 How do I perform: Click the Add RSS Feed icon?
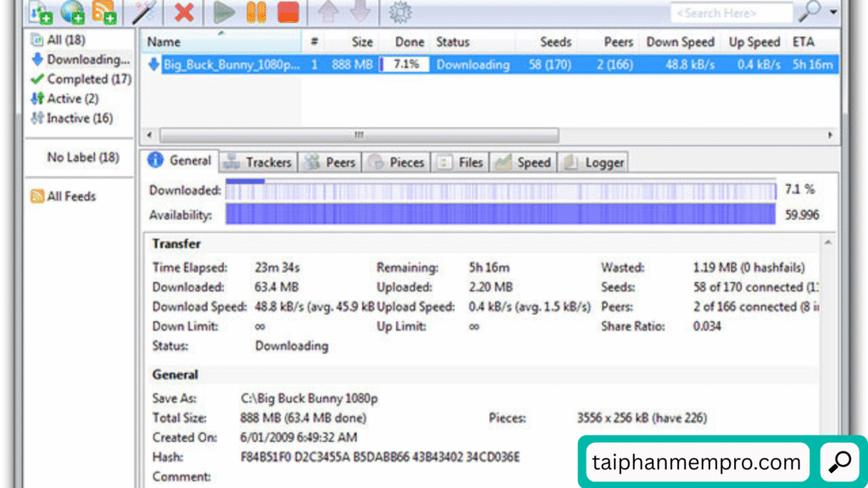[103, 12]
